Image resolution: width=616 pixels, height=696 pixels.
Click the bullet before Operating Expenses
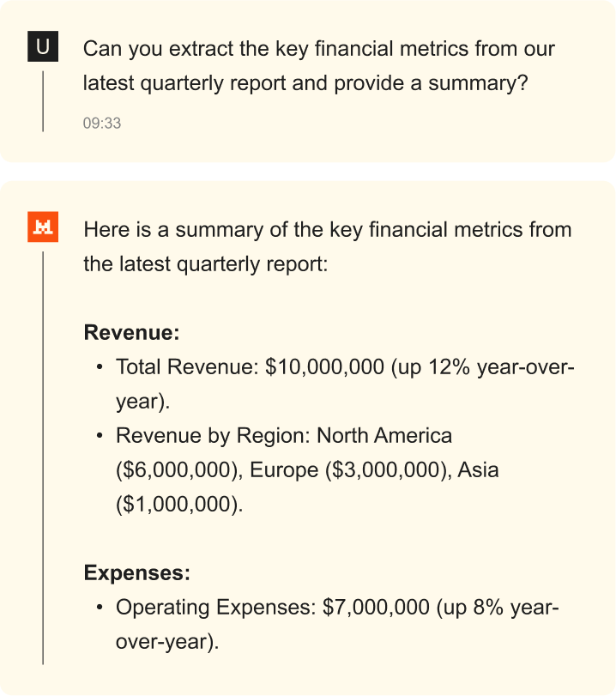pos(100,608)
